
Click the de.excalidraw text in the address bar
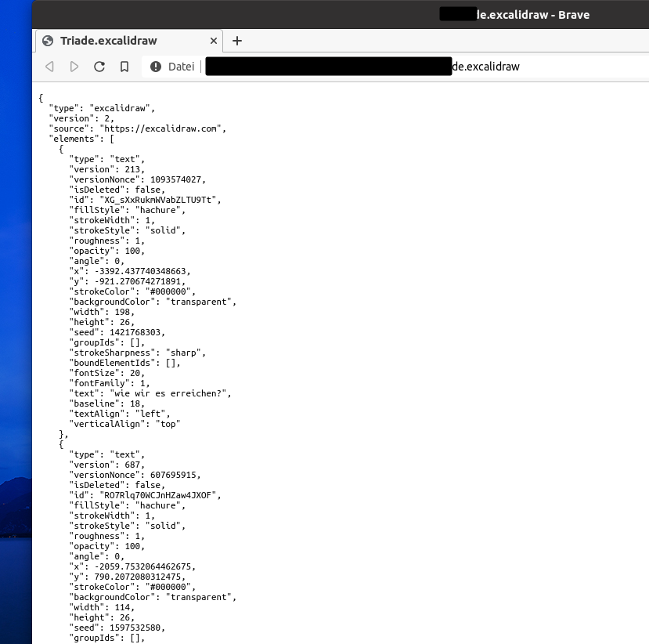[485, 67]
